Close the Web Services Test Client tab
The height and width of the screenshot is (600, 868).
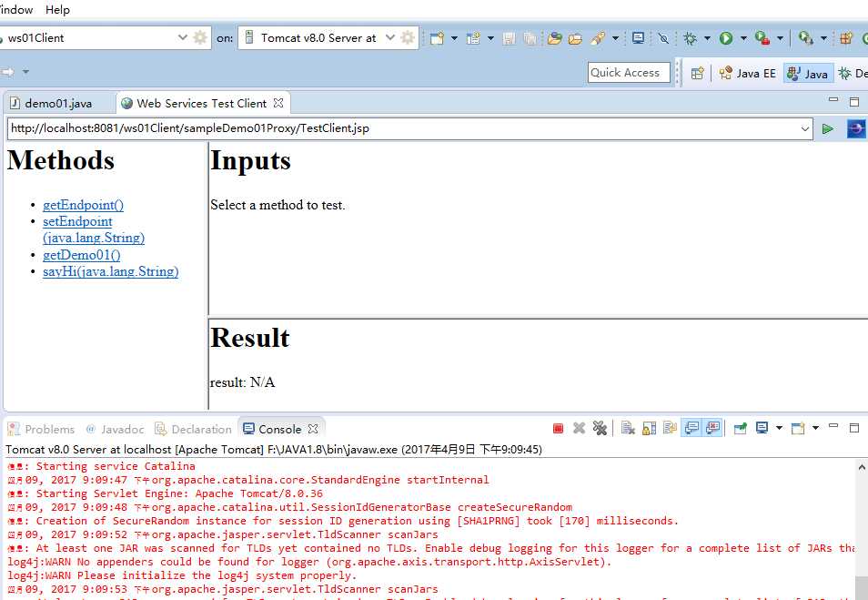tap(278, 103)
